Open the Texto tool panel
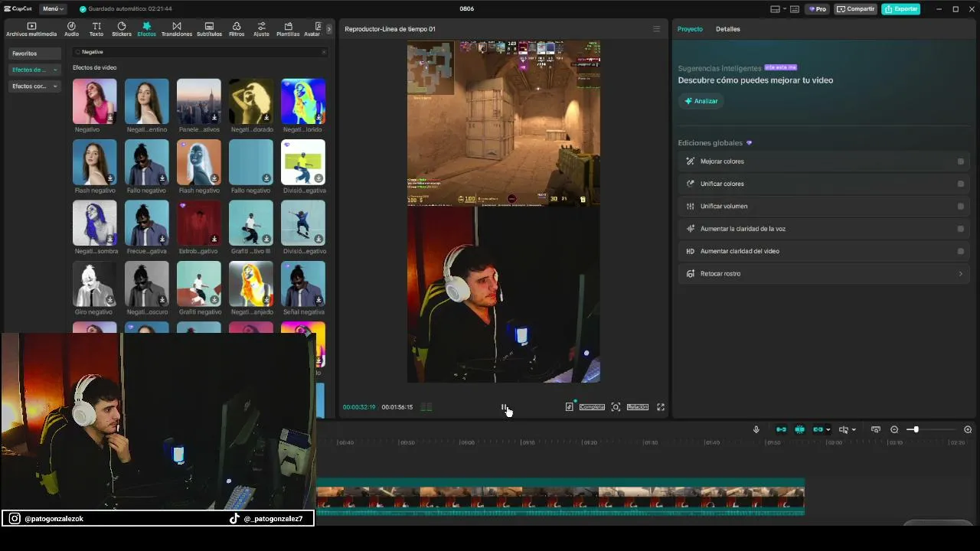Viewport: 980px width, 551px height. tap(96, 29)
